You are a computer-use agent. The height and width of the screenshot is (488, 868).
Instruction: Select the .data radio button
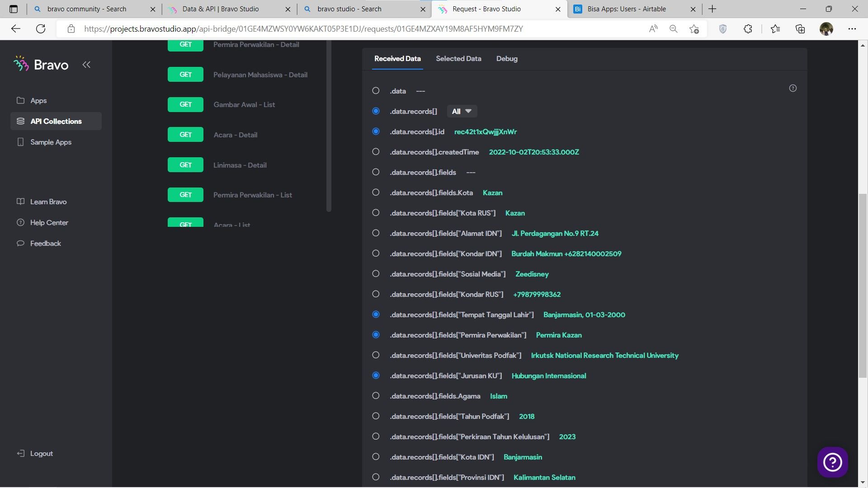pos(376,91)
